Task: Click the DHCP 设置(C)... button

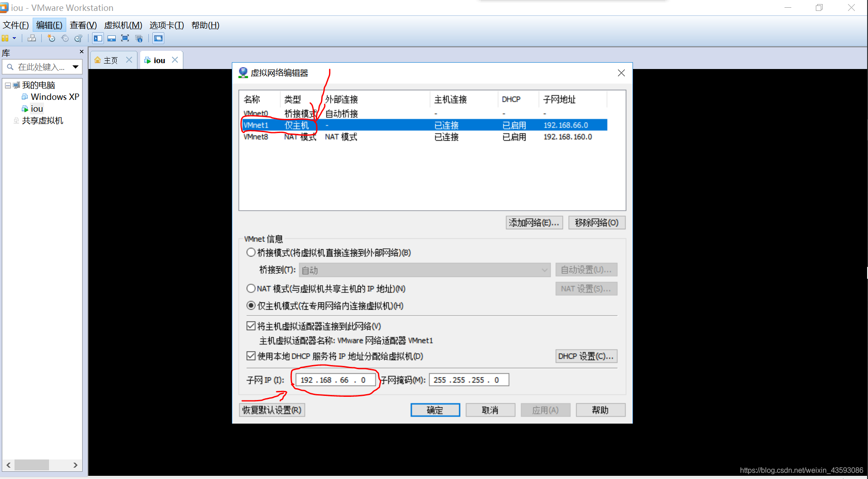Action: click(586, 356)
